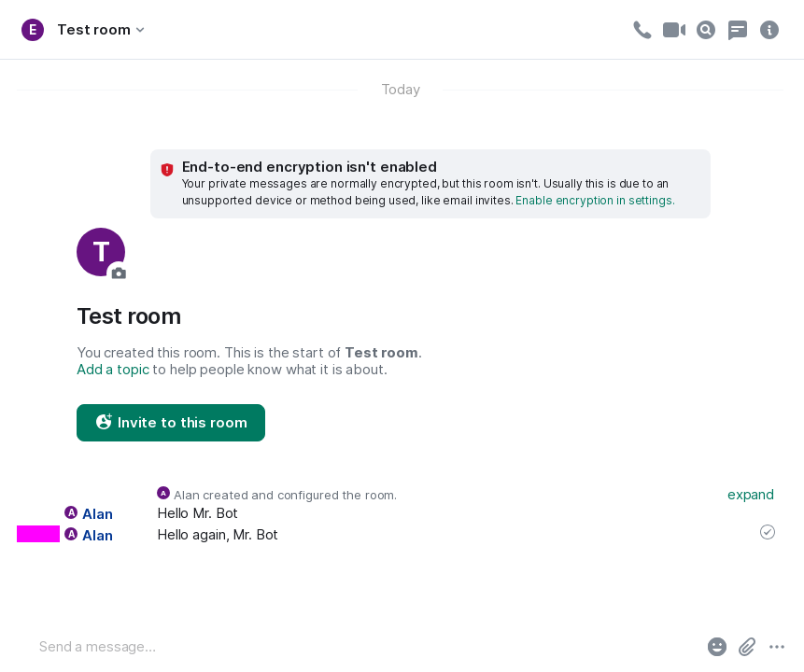Select the 'Hello again, Mr. Bot' message

pos(218,535)
